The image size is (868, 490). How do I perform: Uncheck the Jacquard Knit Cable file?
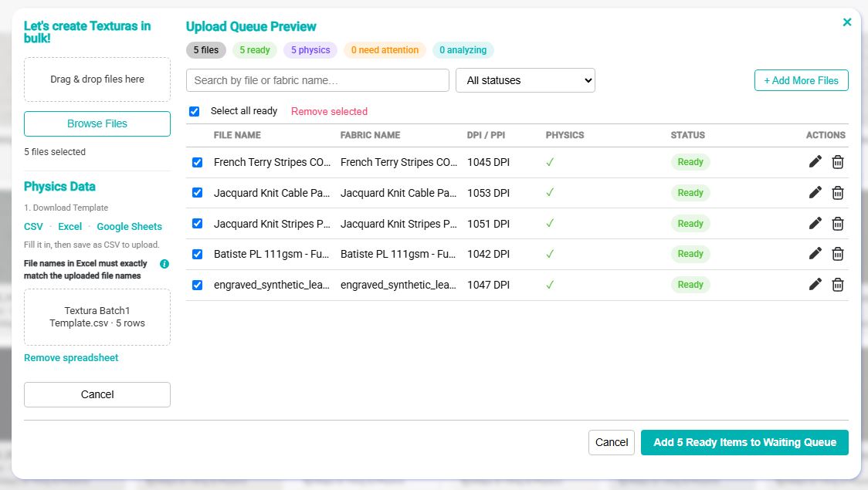click(197, 192)
